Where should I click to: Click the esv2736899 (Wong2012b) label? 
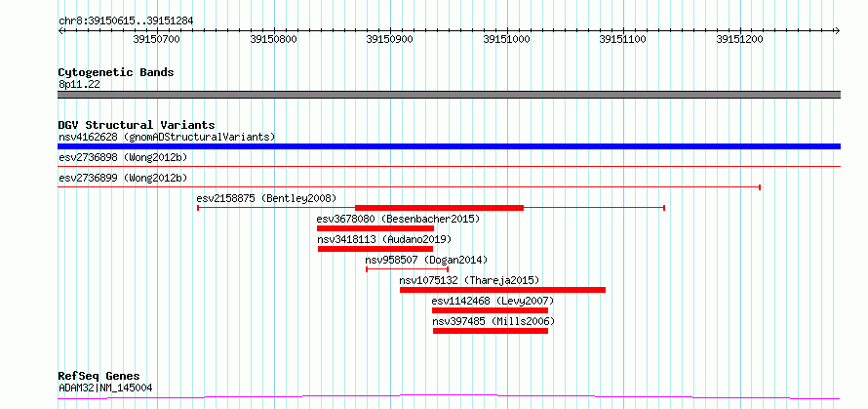(x=123, y=178)
